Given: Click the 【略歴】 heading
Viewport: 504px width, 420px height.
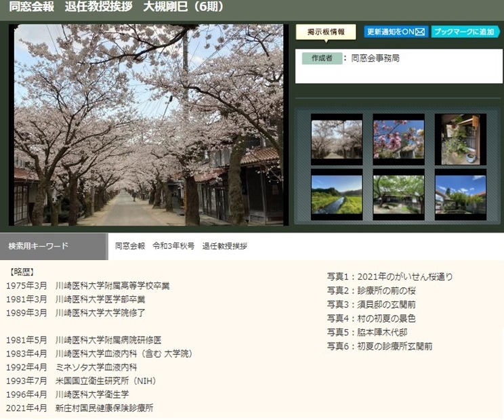Looking at the screenshot, I should 22,272.
